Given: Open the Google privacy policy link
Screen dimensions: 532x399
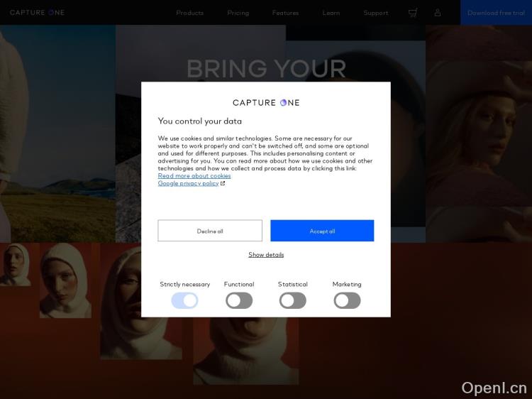Looking at the screenshot, I should [188, 183].
